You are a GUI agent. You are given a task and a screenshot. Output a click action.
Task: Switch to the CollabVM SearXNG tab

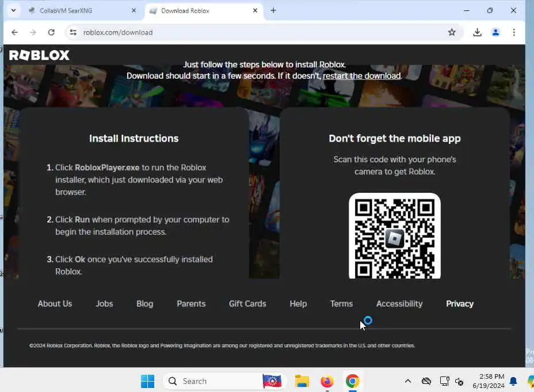(x=82, y=10)
